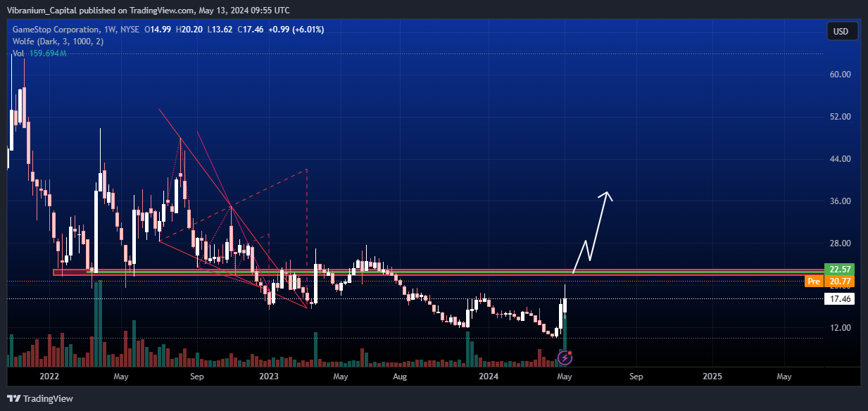
Task: Click the C17.46 close value in header
Action: 251,30
